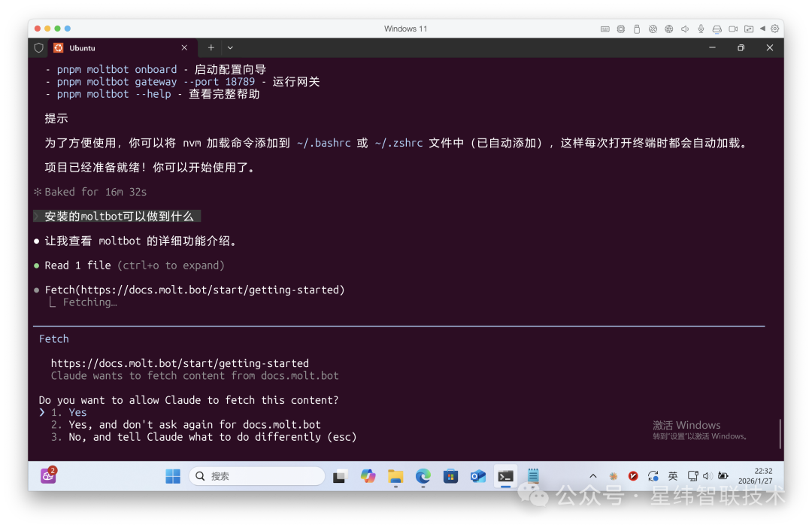Image resolution: width=812 pixels, height=528 pixels.
Task: Click the camera icon in title bar
Action: pos(732,29)
